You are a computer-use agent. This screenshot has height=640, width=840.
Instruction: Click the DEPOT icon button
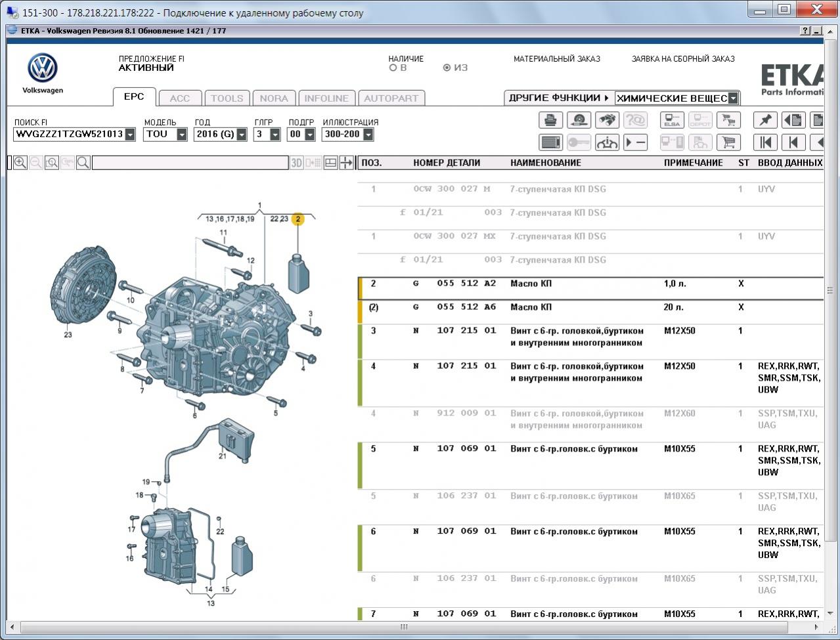(x=700, y=120)
